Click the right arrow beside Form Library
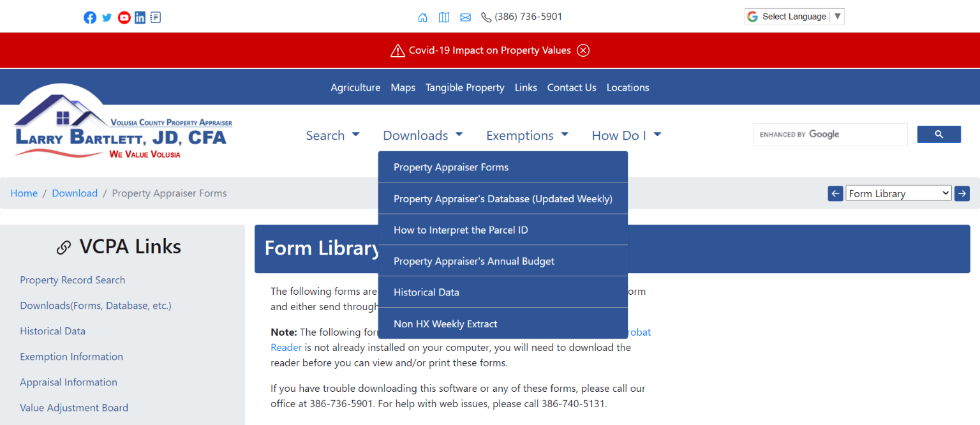 click(961, 193)
